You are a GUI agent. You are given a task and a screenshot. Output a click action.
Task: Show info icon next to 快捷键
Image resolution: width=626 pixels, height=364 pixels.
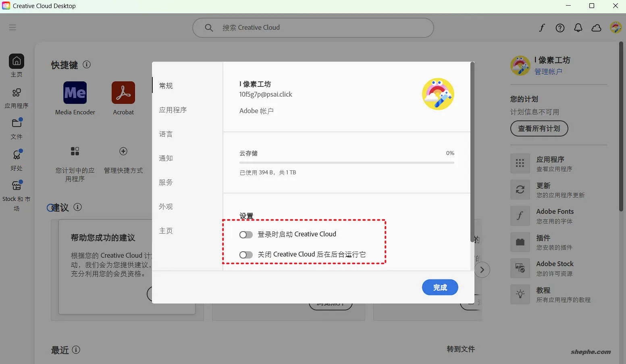tap(87, 64)
